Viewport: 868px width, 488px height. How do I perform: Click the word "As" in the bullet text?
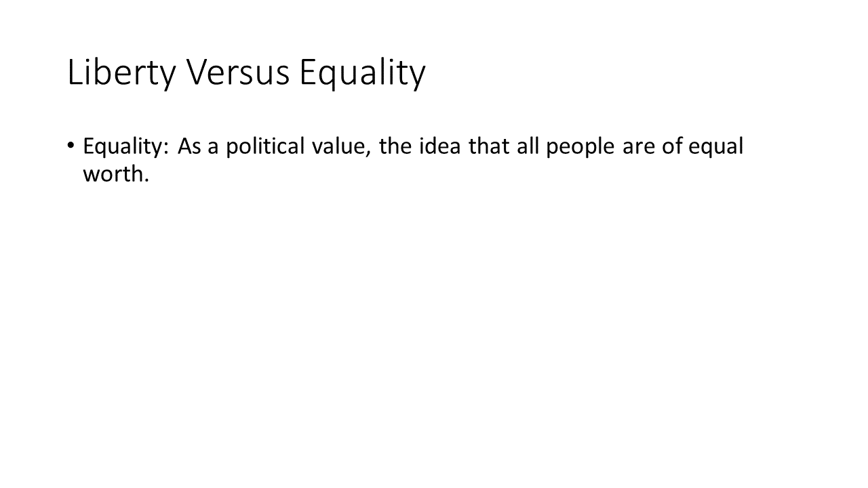190,146
